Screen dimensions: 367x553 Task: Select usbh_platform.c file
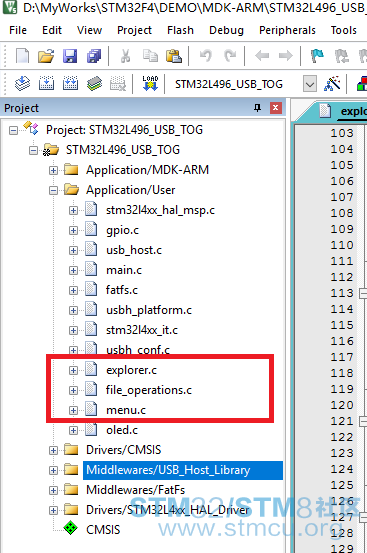[x=149, y=310]
